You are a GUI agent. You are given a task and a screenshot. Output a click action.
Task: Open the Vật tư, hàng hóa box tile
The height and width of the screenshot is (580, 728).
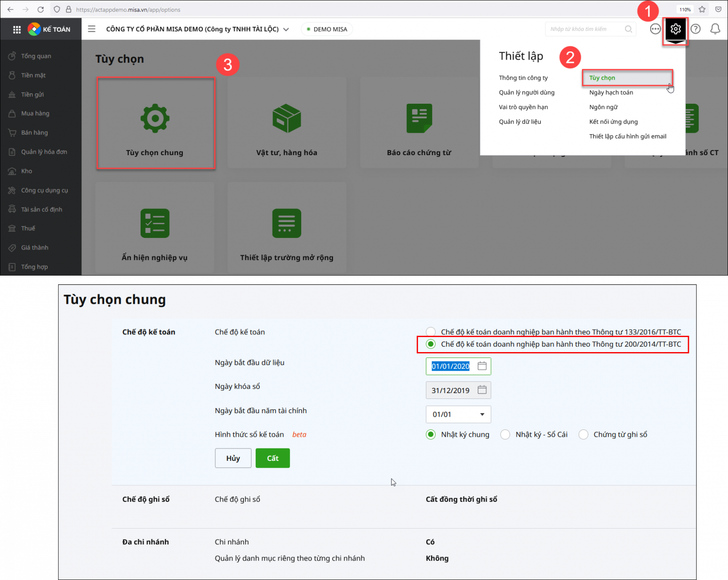coord(287,123)
